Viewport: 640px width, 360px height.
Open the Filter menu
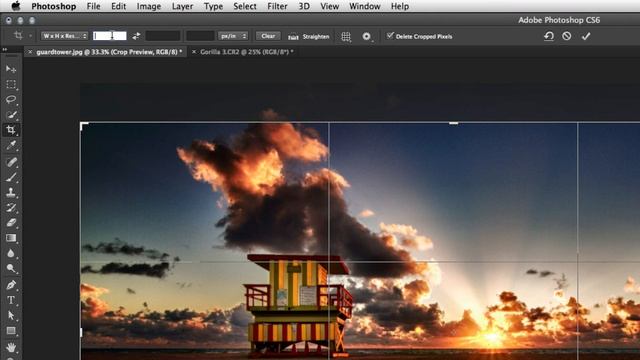tap(277, 6)
